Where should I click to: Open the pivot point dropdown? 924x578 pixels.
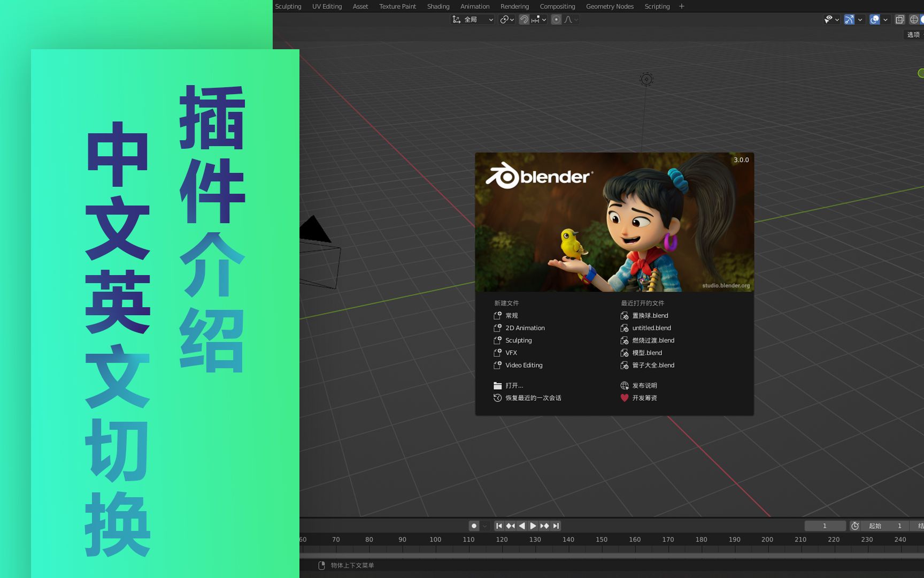(x=507, y=20)
